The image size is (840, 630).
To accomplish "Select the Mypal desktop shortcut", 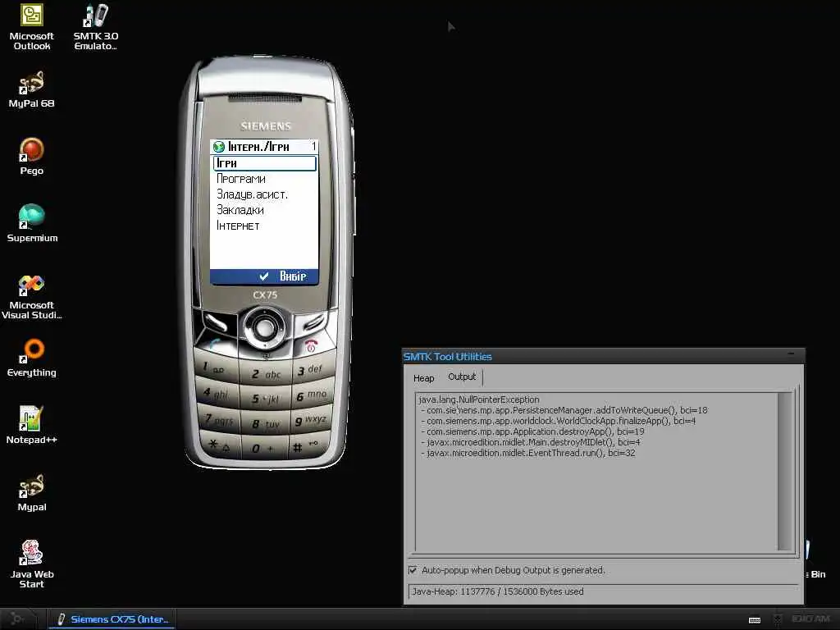I will pos(32,493).
